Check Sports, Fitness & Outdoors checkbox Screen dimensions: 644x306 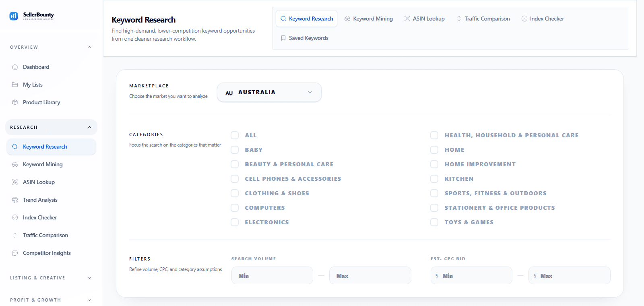[x=434, y=193]
